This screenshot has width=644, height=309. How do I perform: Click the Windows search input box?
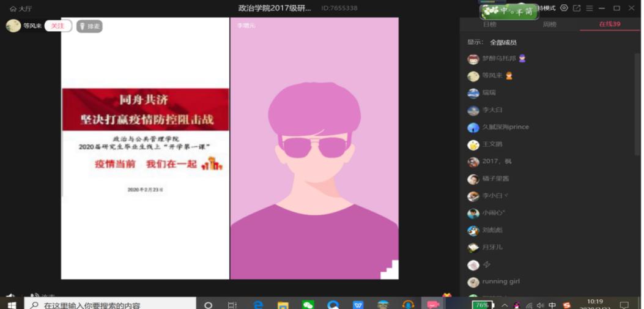click(x=110, y=305)
